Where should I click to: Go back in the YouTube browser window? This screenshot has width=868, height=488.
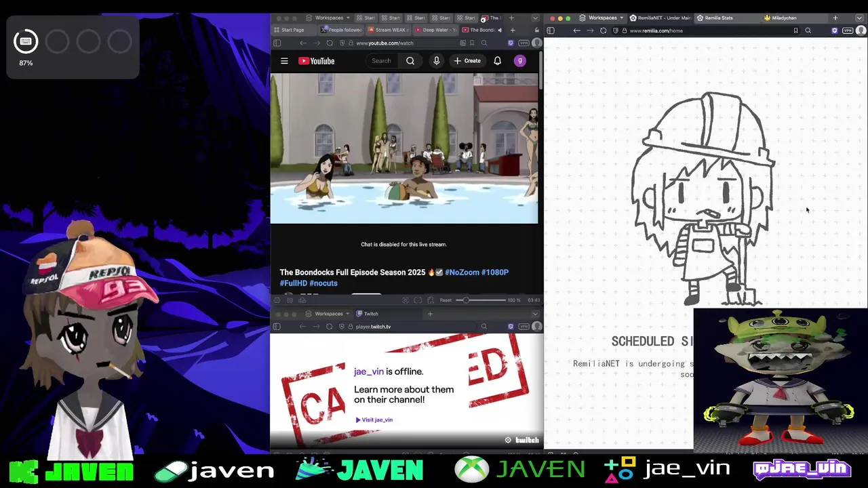pos(303,43)
